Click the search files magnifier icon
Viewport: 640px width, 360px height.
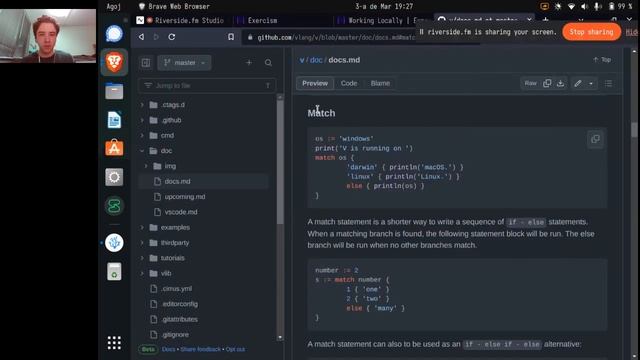click(268, 63)
